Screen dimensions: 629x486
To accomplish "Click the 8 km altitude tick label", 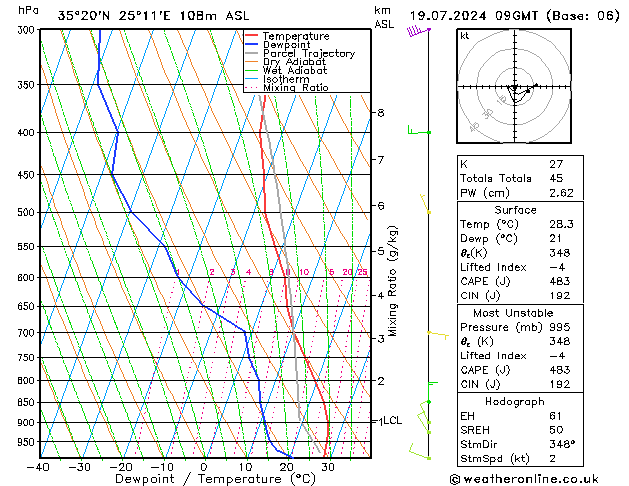I will tap(381, 113).
